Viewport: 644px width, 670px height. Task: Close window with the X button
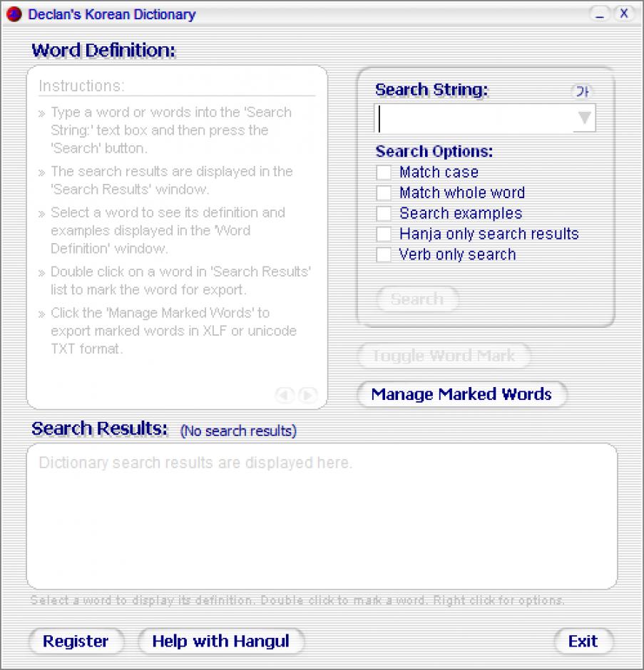(624, 14)
